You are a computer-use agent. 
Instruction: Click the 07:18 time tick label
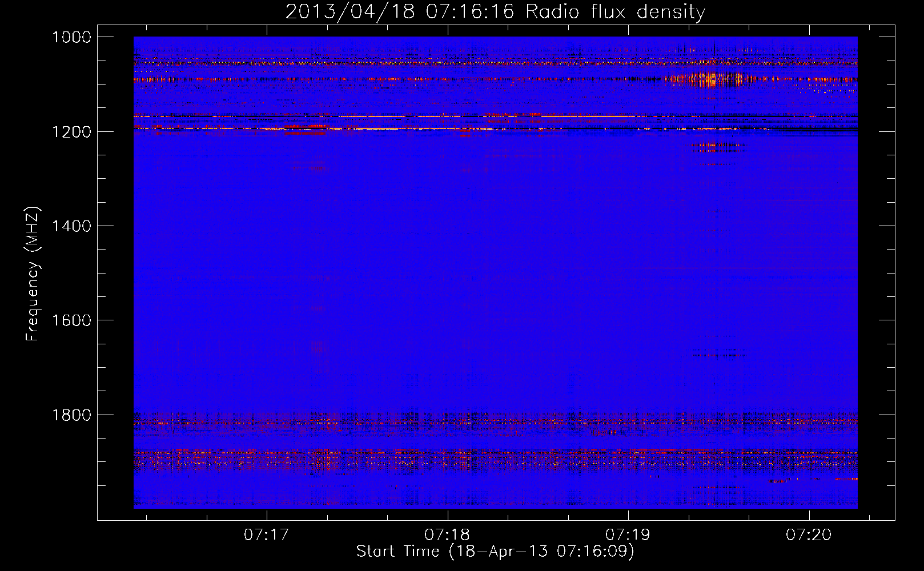(447, 535)
